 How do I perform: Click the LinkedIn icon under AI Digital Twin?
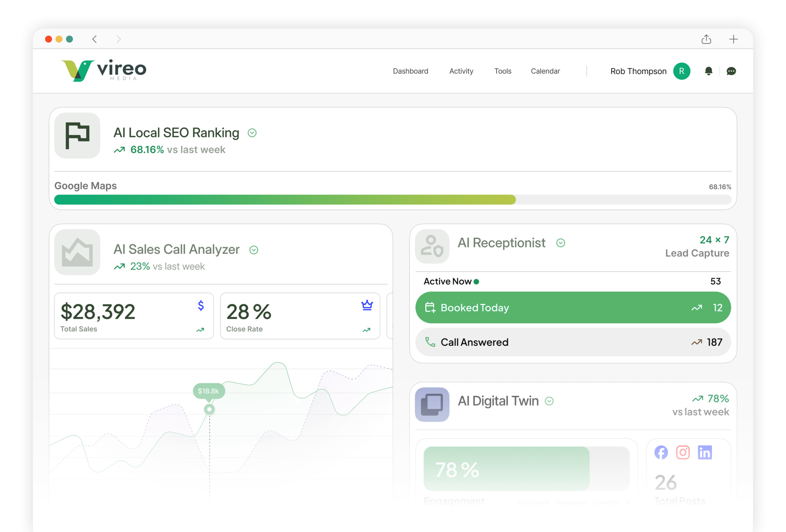(x=705, y=452)
